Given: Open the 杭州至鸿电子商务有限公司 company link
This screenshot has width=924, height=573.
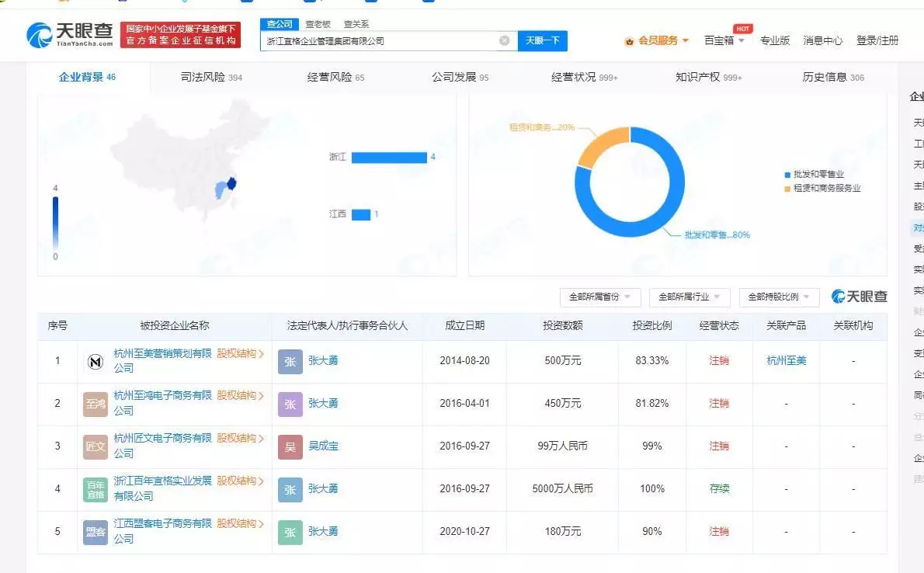Looking at the screenshot, I should click(x=162, y=403).
